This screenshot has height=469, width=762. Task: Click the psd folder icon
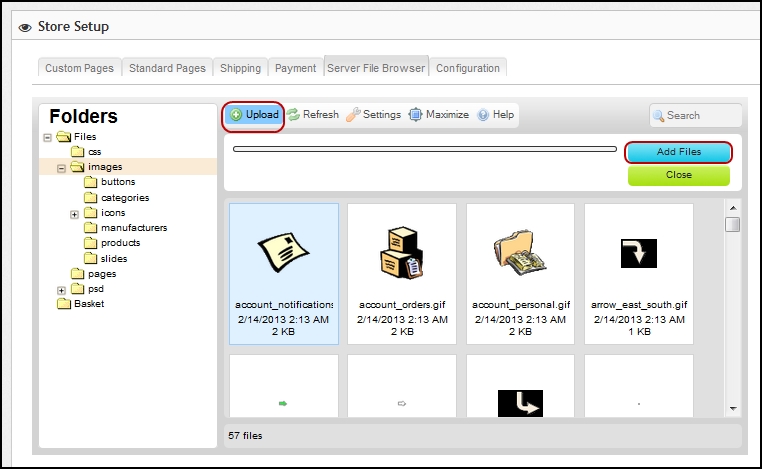[78, 289]
